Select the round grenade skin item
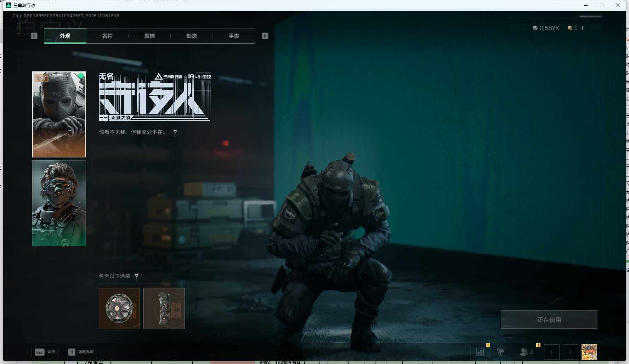The image size is (629, 364). [x=119, y=308]
